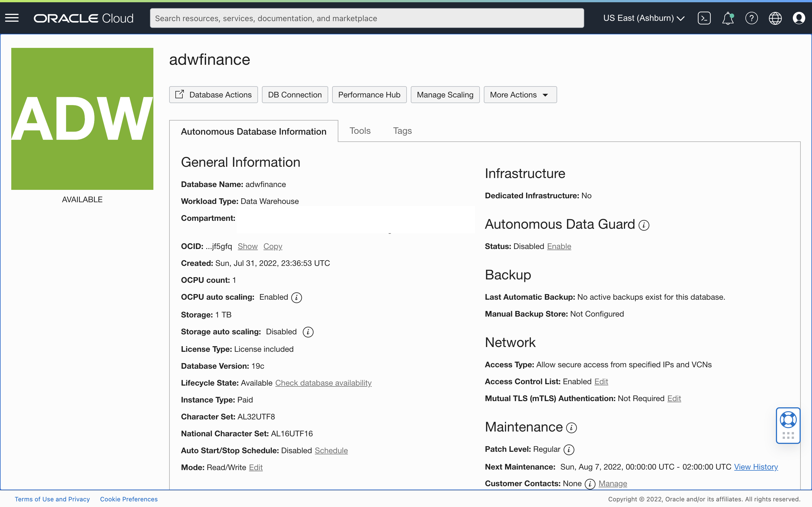The width and height of the screenshot is (812, 507).
Task: Launch Cloud Shell developer tools icon
Action: (x=704, y=18)
